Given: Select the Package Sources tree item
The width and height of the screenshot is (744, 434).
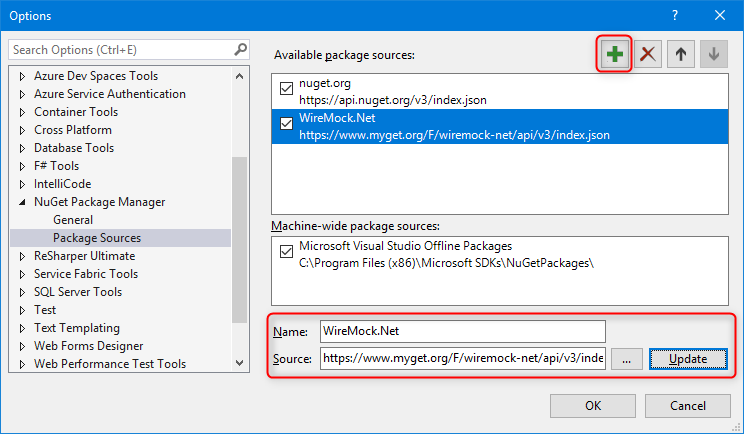Looking at the screenshot, I should point(97,238).
